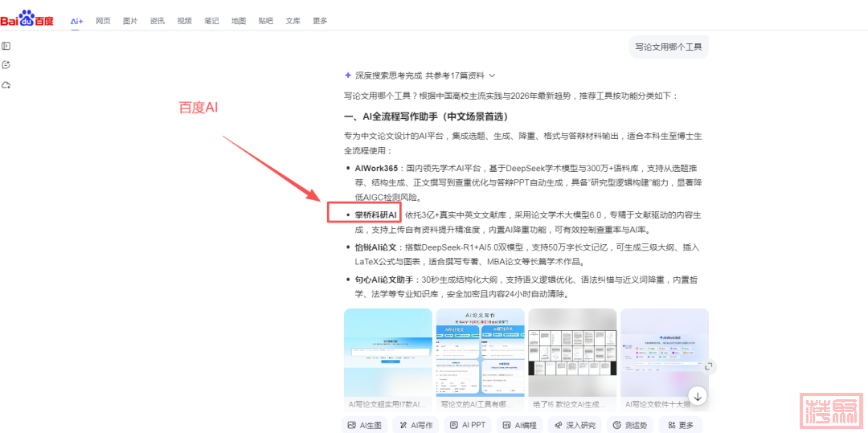Expand the left sidebar panel icon
This screenshot has width=868, height=433.
6,46
